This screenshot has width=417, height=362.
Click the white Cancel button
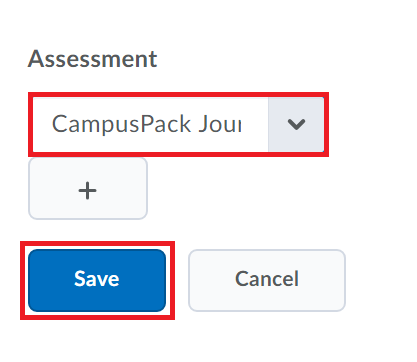point(267,280)
